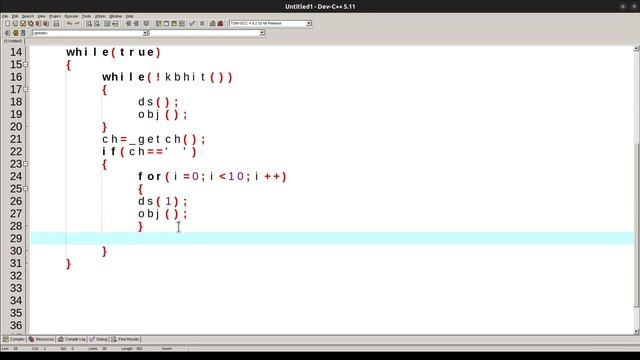
Task: Click line number 29 in the gutter
Action: 16,238
